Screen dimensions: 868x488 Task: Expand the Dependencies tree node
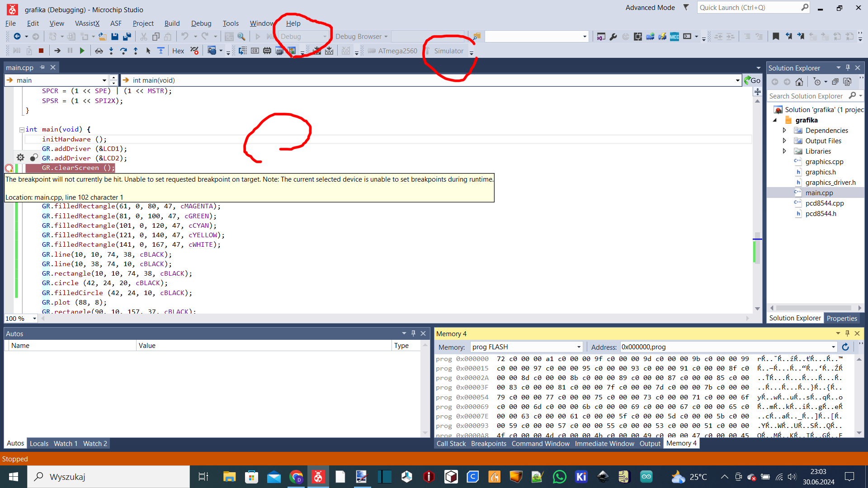784,131
